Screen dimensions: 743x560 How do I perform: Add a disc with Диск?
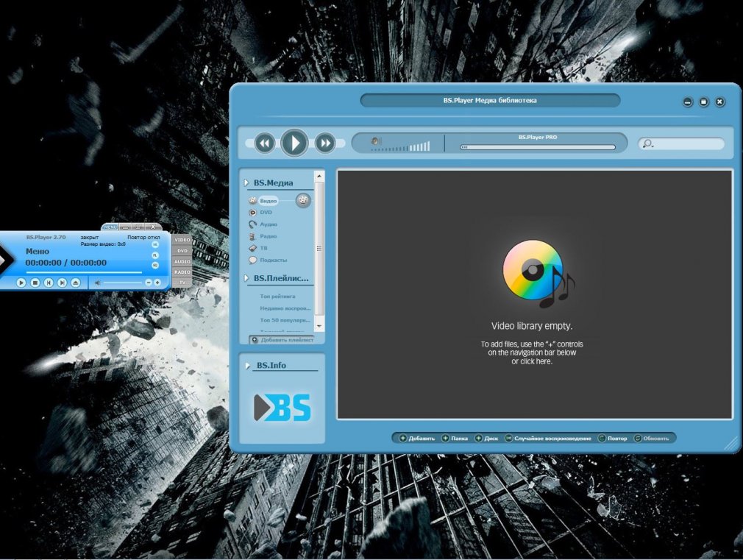(x=487, y=439)
